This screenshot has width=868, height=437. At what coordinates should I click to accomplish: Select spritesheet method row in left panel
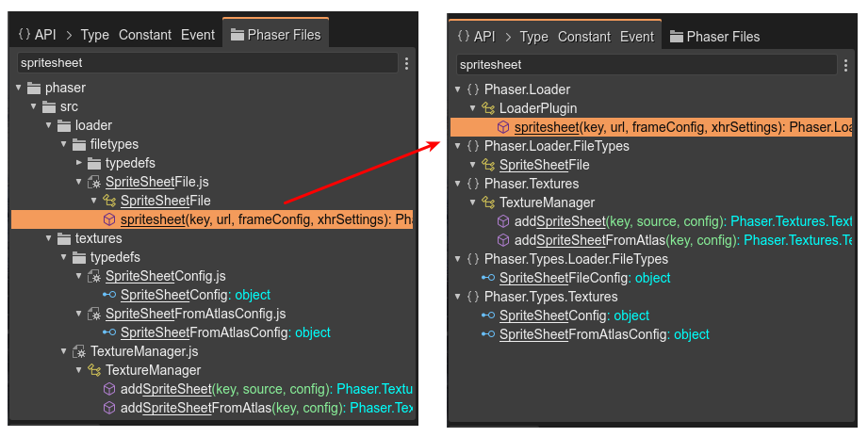[x=212, y=219]
